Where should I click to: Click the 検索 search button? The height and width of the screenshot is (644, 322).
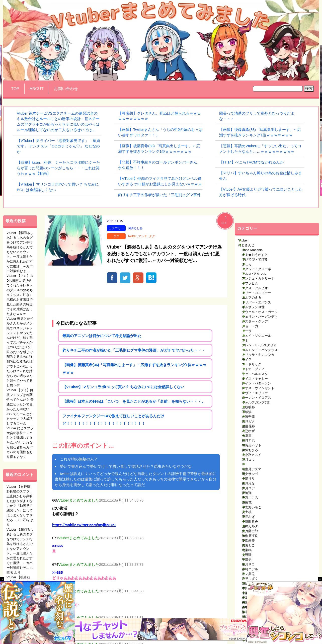pos(309,89)
